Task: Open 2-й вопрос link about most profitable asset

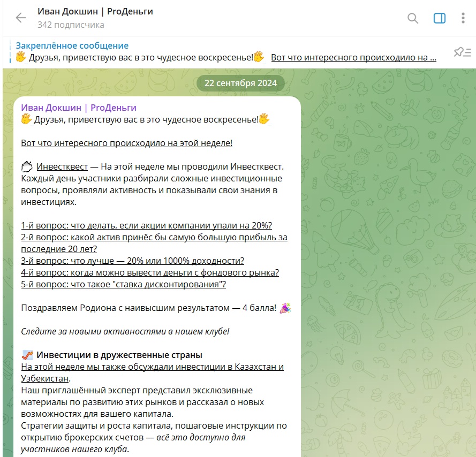Action: pos(154,243)
